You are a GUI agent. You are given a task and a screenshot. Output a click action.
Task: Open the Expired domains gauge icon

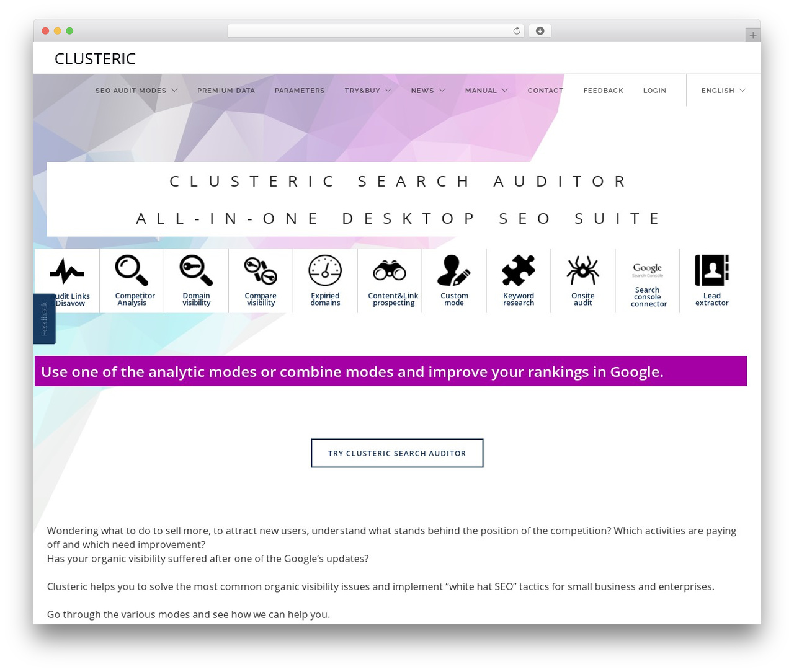(325, 270)
